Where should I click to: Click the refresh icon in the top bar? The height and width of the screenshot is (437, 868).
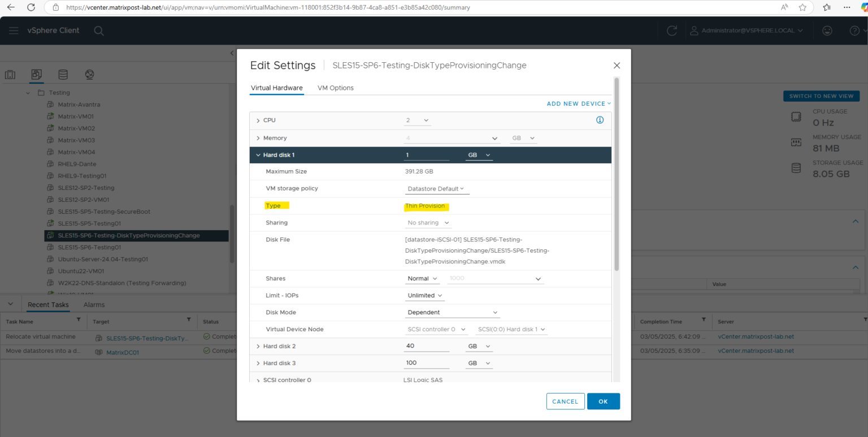click(671, 31)
